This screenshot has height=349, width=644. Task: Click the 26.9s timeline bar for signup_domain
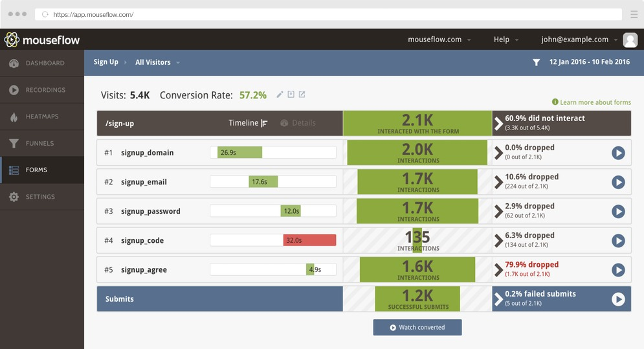[240, 153]
